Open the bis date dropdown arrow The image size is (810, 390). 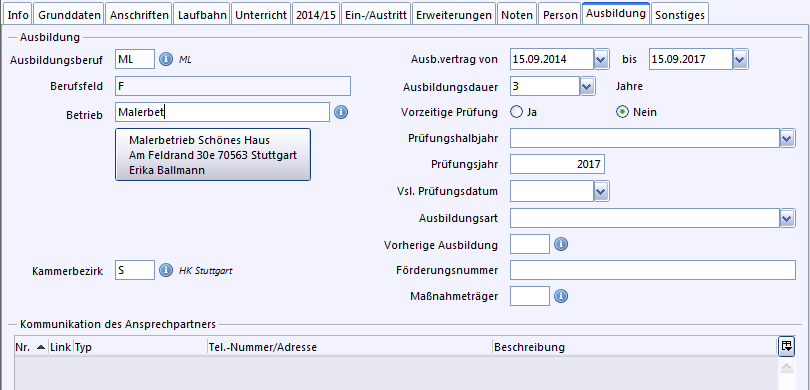coord(740,59)
